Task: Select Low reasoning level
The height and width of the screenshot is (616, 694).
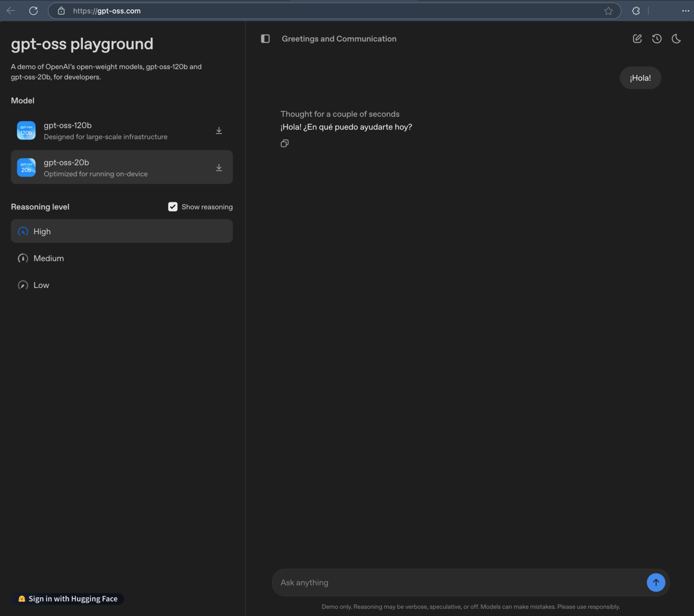Action: 122,285
